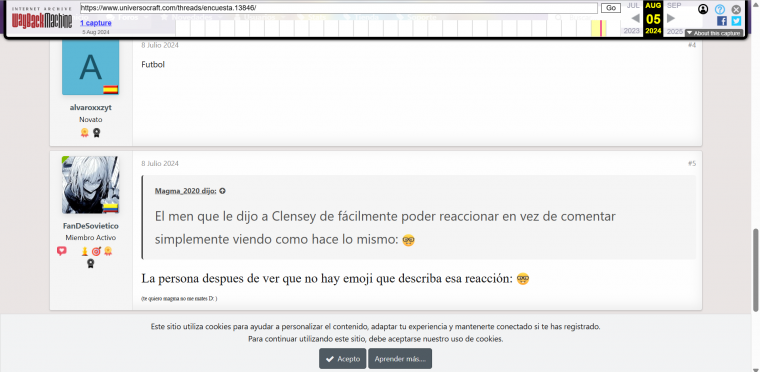This screenshot has height=372, width=760.
Task: Share capture via Twitter icon
Action: tap(736, 21)
